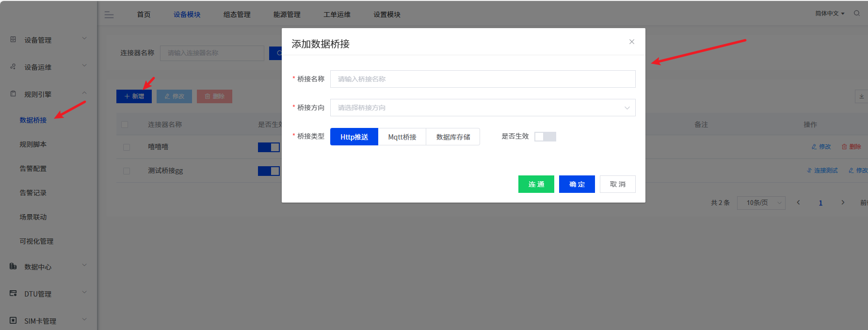Click into the 连接器名称 search field

pyautogui.click(x=212, y=53)
